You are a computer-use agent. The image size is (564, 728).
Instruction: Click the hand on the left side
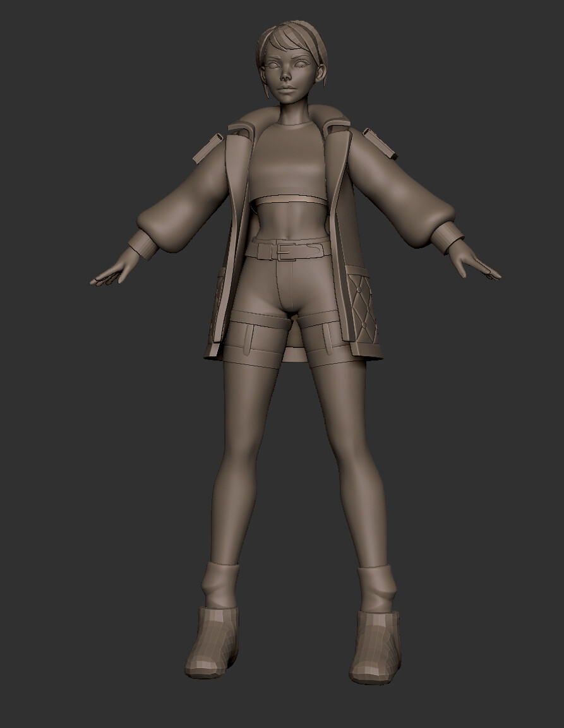coord(116,272)
